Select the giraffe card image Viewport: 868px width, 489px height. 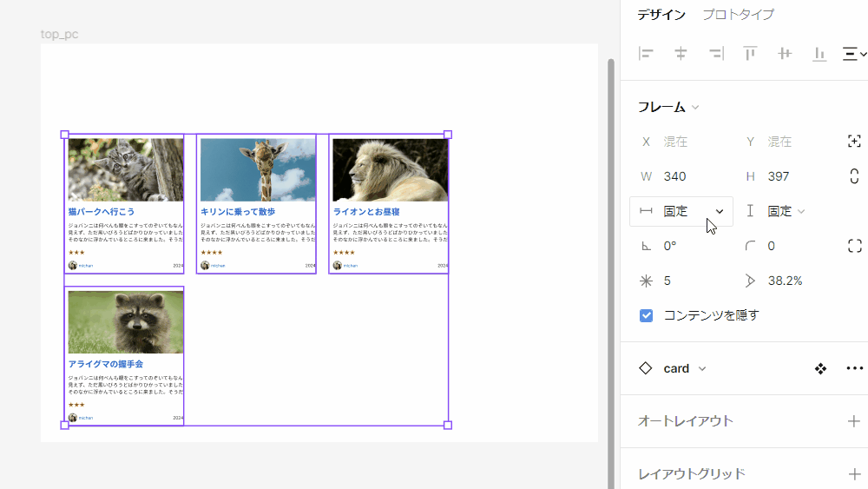tap(258, 170)
